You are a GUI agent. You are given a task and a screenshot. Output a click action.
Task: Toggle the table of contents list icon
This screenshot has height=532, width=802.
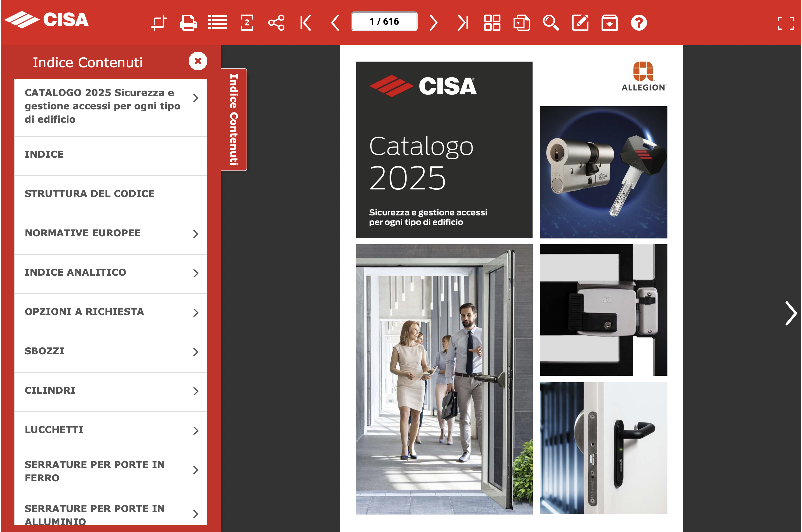click(217, 23)
